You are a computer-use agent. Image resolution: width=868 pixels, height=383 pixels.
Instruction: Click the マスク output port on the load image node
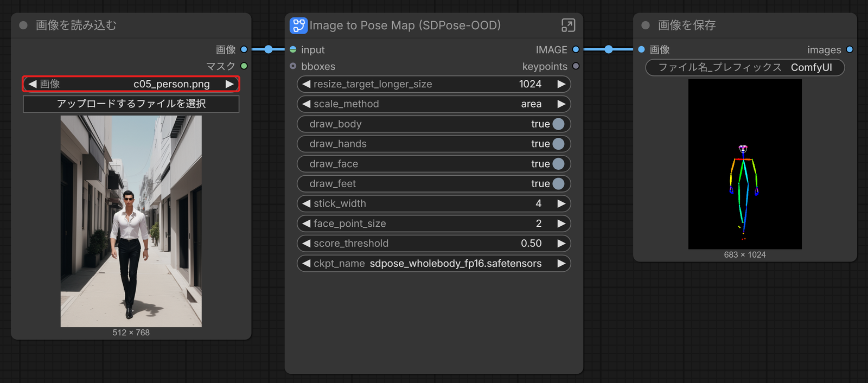click(244, 66)
